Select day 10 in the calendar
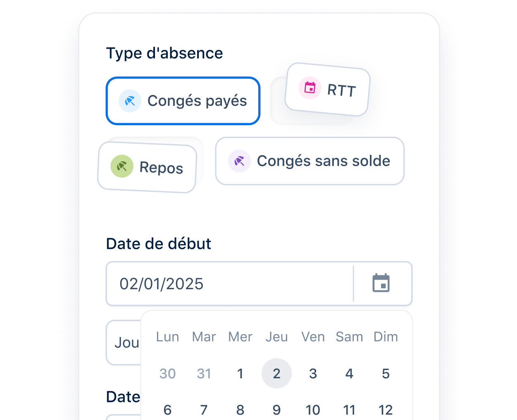The height and width of the screenshot is (420, 517). click(x=313, y=410)
